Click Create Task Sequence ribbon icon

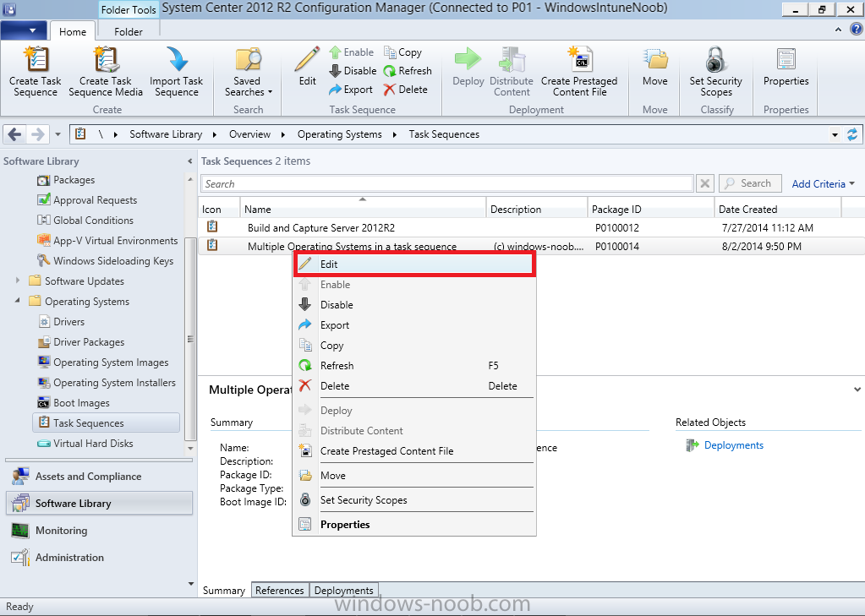point(36,72)
